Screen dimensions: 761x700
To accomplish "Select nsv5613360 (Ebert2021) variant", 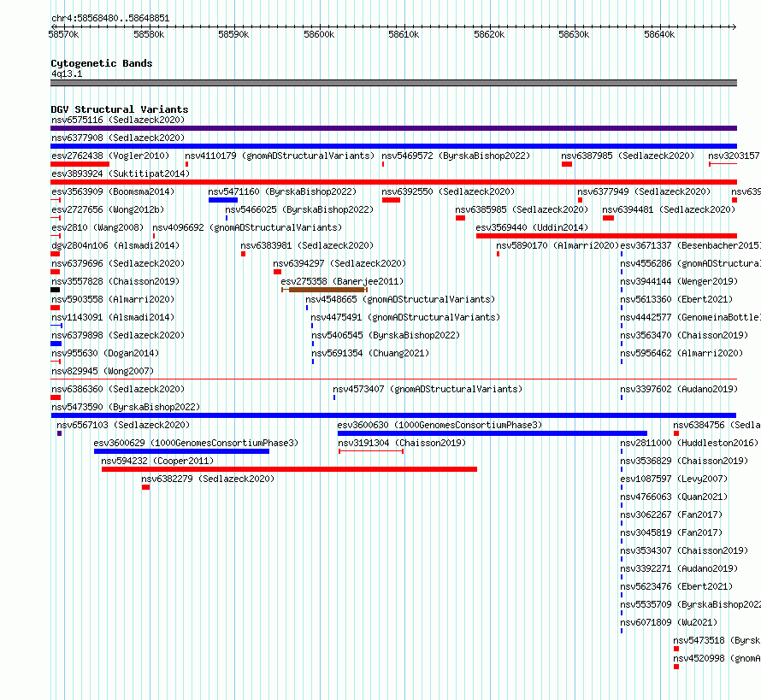I will [x=676, y=299].
